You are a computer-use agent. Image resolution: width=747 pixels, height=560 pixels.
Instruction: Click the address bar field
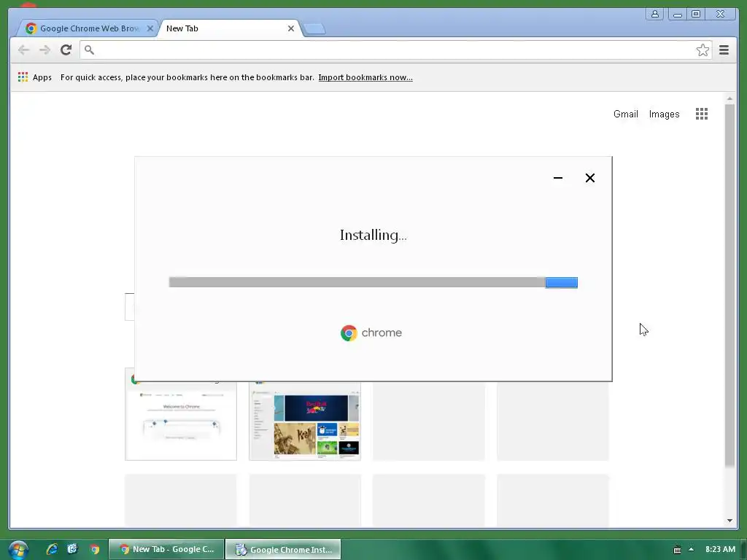pyautogui.click(x=395, y=50)
